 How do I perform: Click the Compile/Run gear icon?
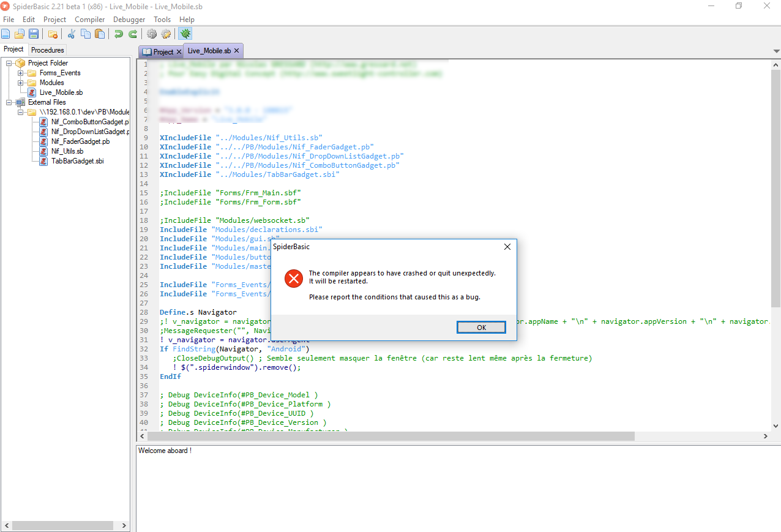tap(152, 34)
